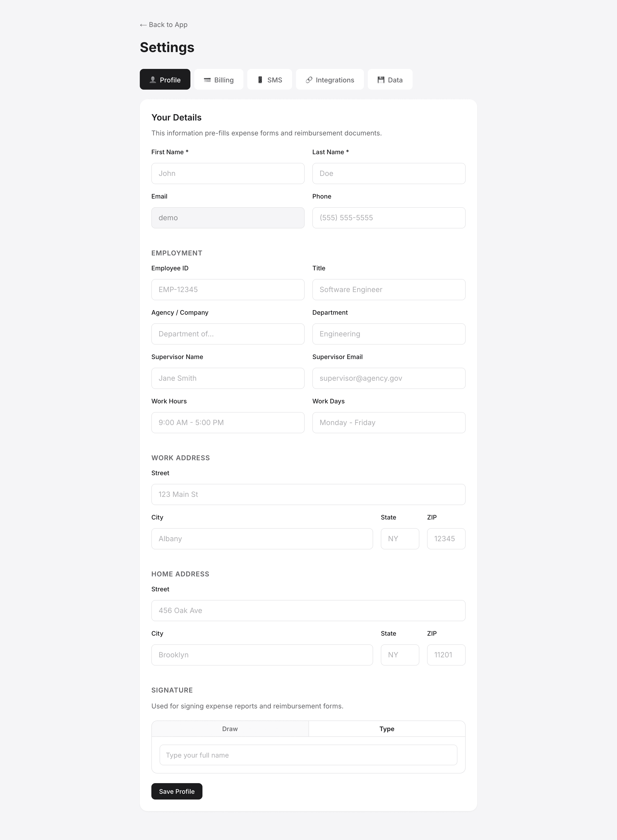Click the First Name input field

(x=228, y=173)
